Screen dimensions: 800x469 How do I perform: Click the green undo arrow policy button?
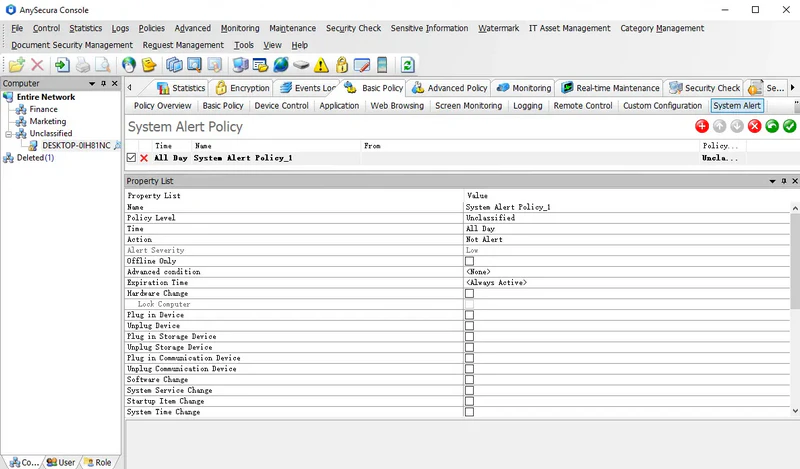pos(772,126)
